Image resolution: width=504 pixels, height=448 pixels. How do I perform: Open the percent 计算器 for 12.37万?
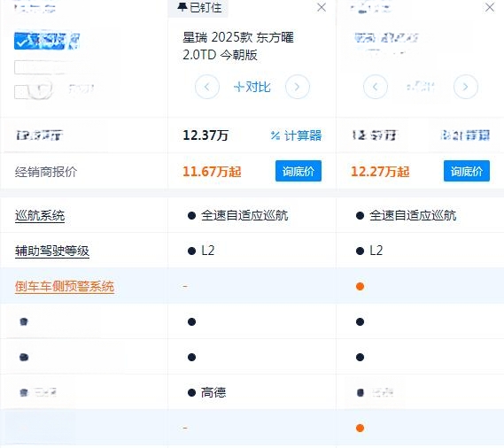click(296, 135)
